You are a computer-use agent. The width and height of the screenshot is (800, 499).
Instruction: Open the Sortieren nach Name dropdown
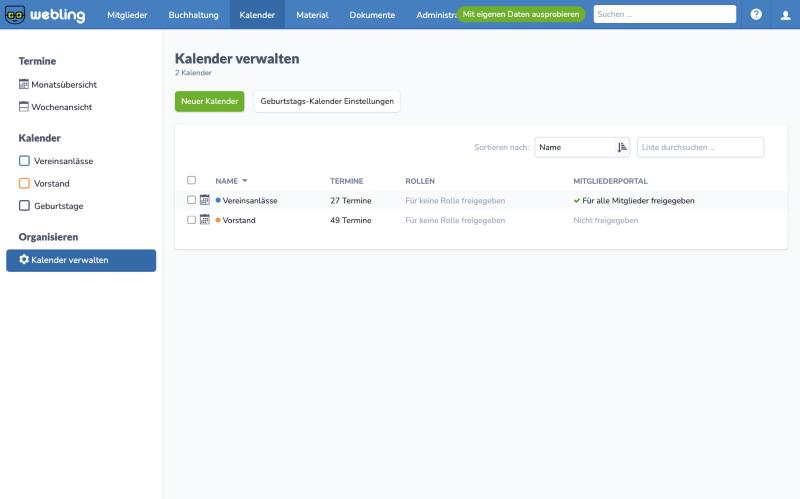[582, 147]
